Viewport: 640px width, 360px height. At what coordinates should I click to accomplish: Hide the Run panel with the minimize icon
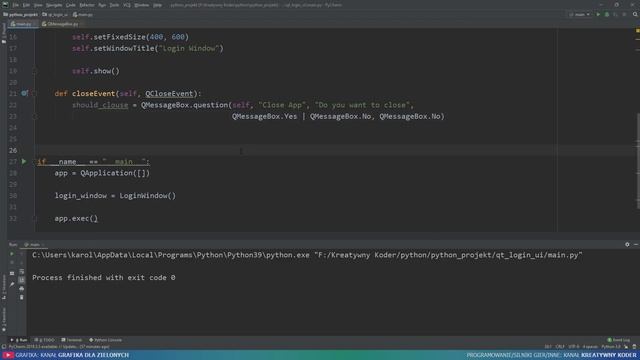636,244
